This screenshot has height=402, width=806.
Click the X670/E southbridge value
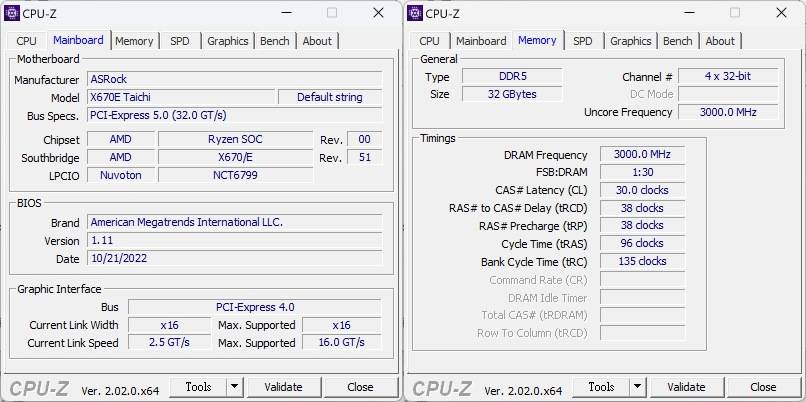point(235,157)
